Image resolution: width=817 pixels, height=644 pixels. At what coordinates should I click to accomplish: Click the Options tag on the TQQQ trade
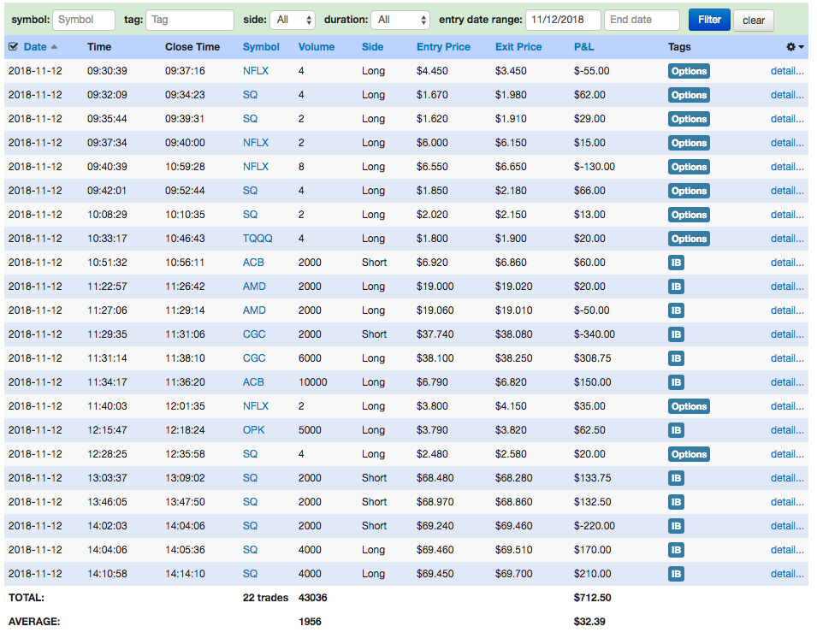pyautogui.click(x=689, y=239)
